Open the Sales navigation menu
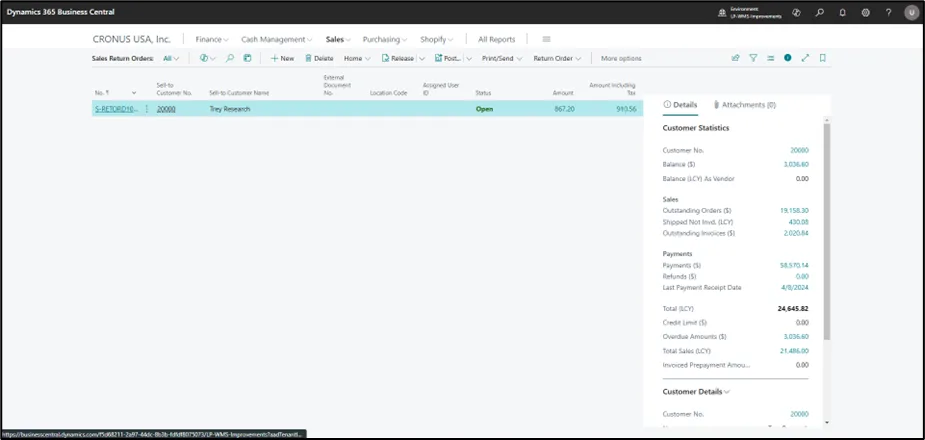The width and height of the screenshot is (925, 440). point(338,40)
